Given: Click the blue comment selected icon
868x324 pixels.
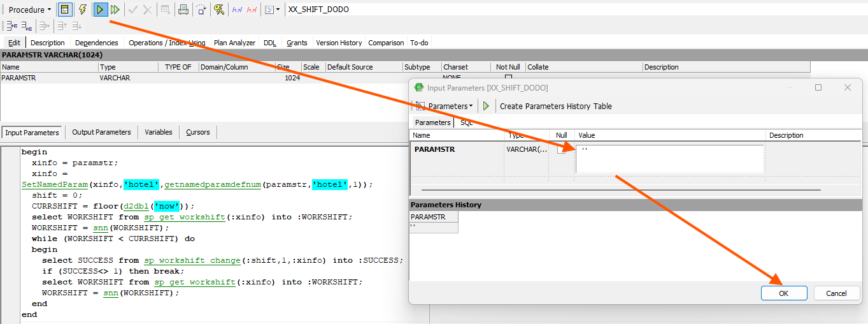Looking at the screenshot, I should pos(237,10).
